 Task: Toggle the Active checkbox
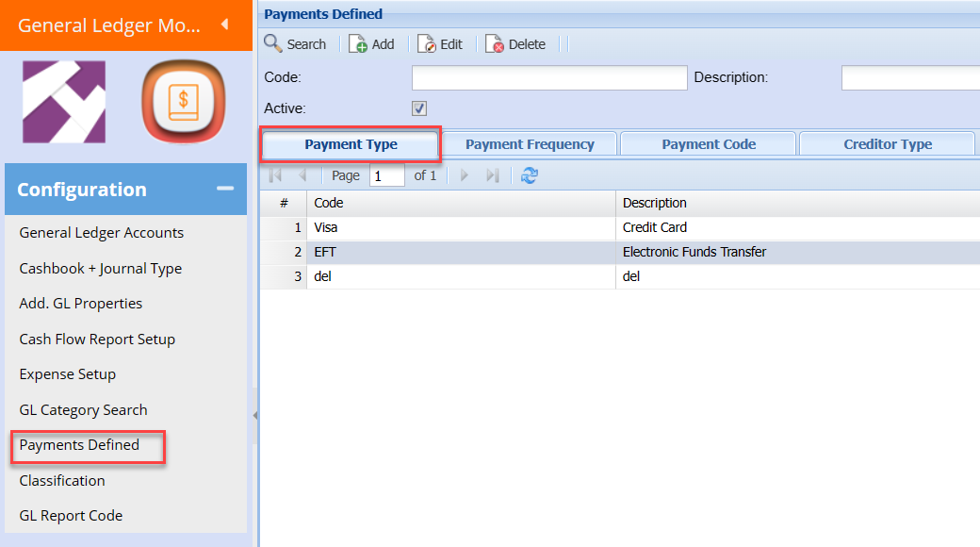[419, 108]
